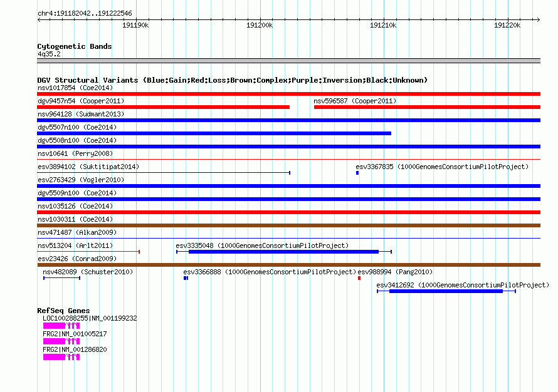The width and height of the screenshot is (558, 392).
Task: Click the esv3367835 (1000GenomesConsortiumPilotProject) label
Action: click(x=442, y=167)
